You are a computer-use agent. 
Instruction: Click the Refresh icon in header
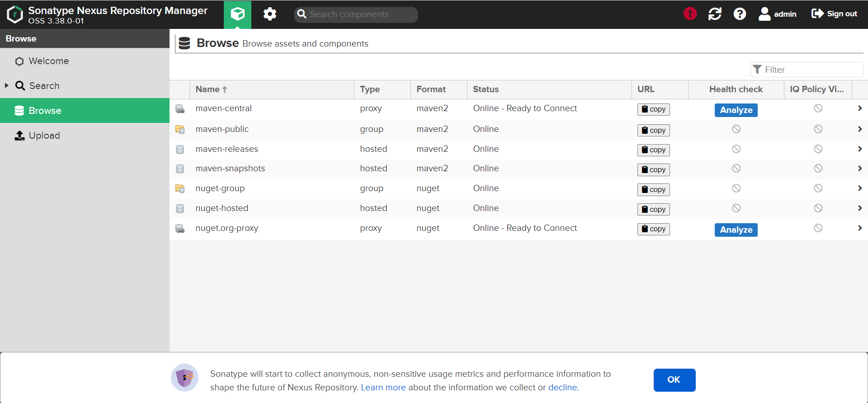coord(715,14)
